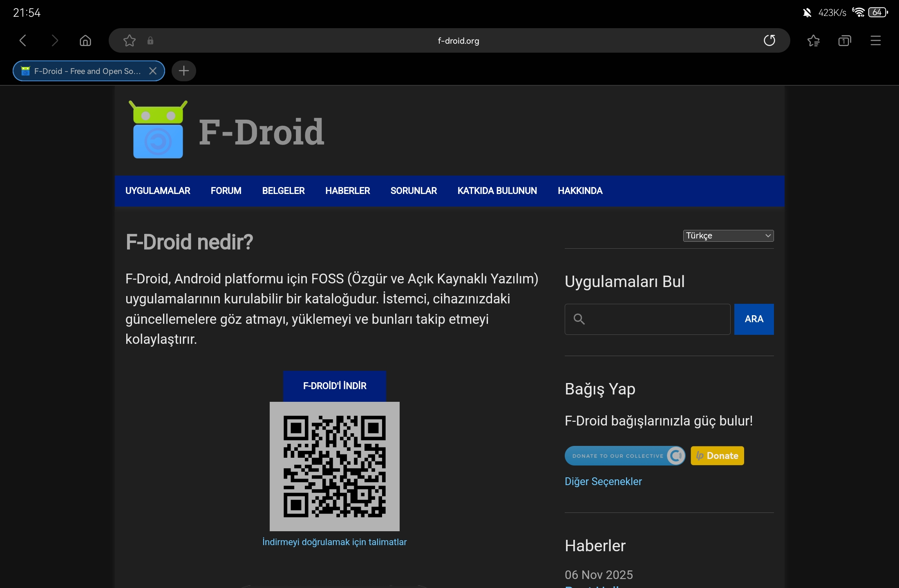Click the 21:54 clock in status bar

point(27,13)
